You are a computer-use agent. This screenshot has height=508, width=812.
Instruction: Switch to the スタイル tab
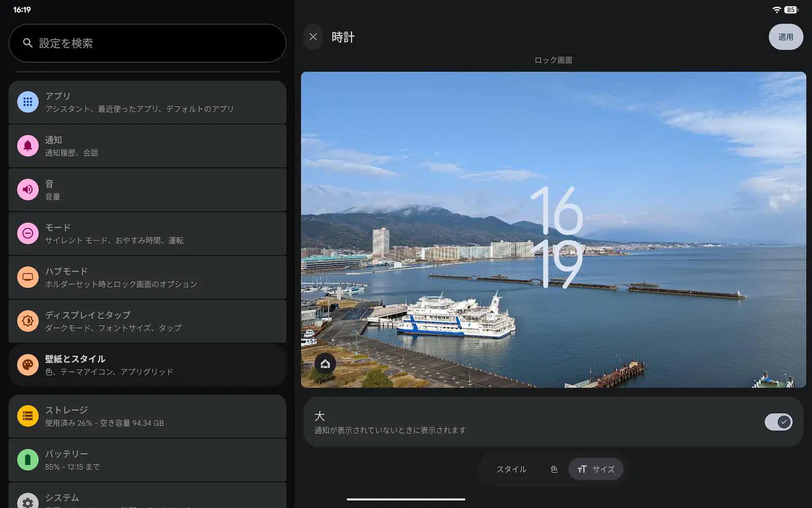(512, 469)
